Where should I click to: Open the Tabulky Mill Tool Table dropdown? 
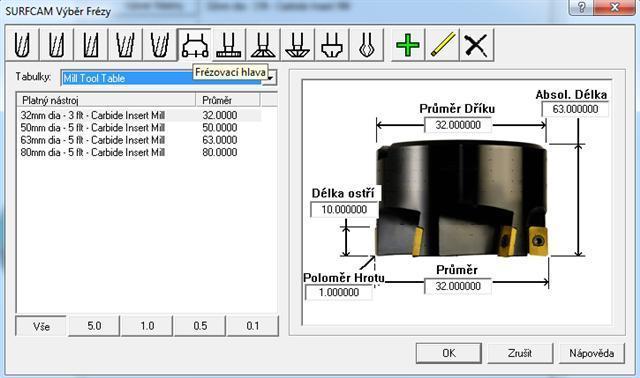270,78
